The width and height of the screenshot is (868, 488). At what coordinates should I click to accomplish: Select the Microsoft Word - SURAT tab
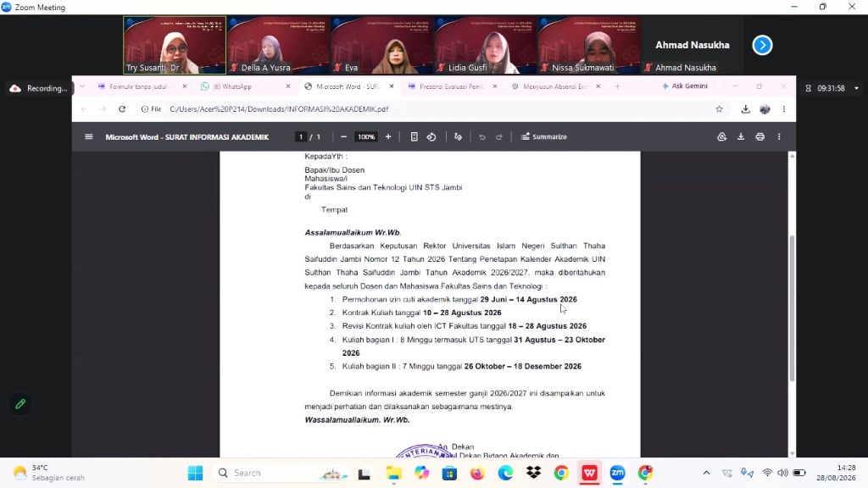coord(347,86)
